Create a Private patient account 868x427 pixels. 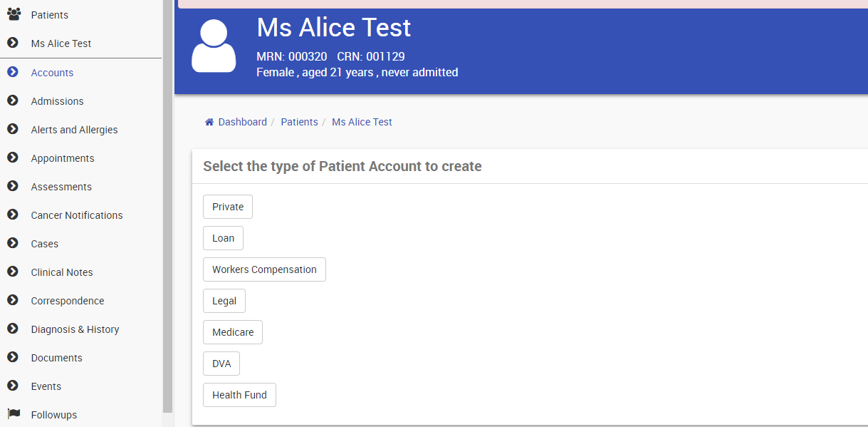point(228,207)
